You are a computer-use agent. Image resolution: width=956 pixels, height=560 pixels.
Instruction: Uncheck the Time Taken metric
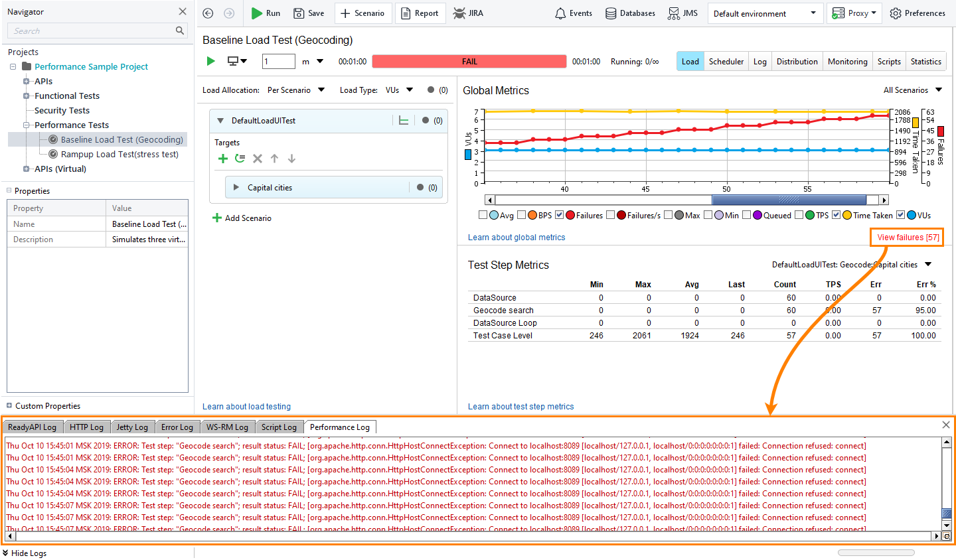(x=836, y=214)
